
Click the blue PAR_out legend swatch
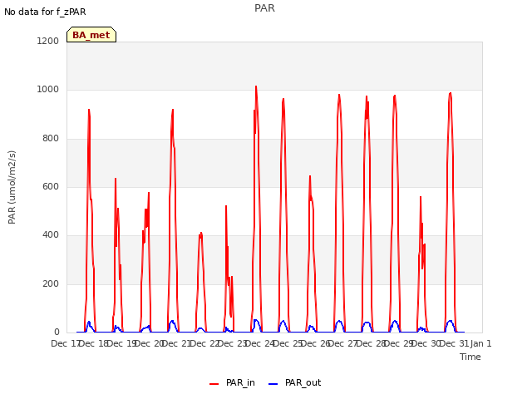pyautogui.click(x=273, y=384)
